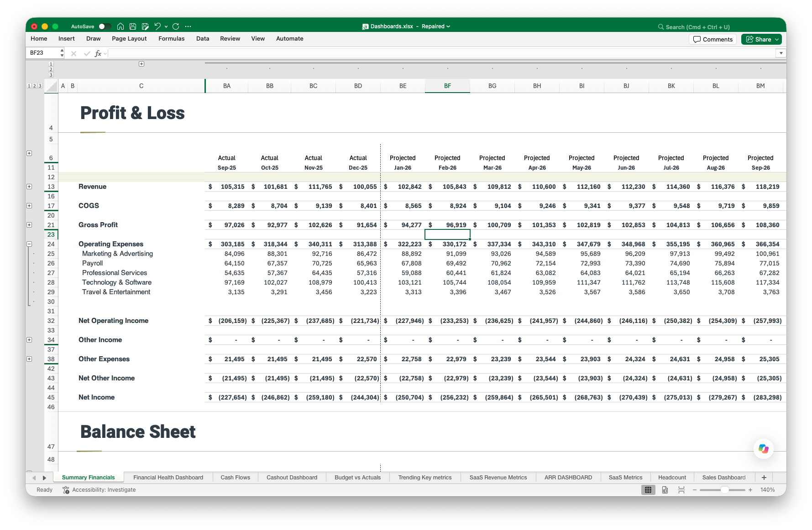The height and width of the screenshot is (530, 812).
Task: Toggle the AutoSave switch
Action: [x=105, y=26]
